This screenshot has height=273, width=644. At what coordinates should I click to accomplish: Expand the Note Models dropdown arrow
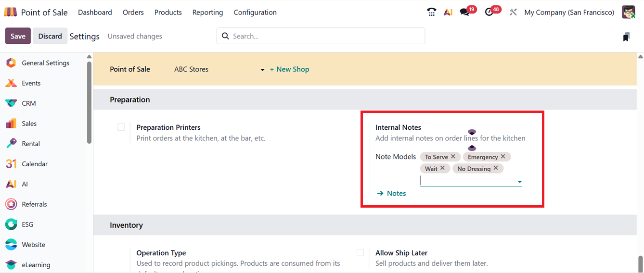click(519, 182)
